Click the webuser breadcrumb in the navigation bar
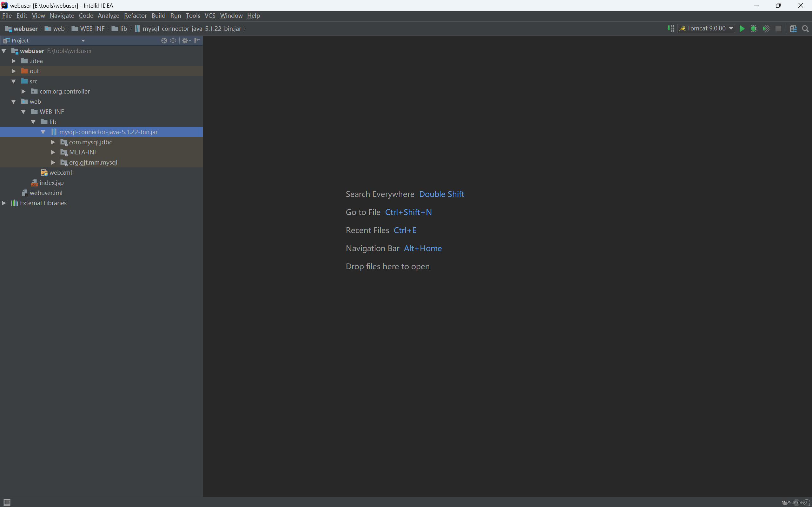 pos(25,29)
